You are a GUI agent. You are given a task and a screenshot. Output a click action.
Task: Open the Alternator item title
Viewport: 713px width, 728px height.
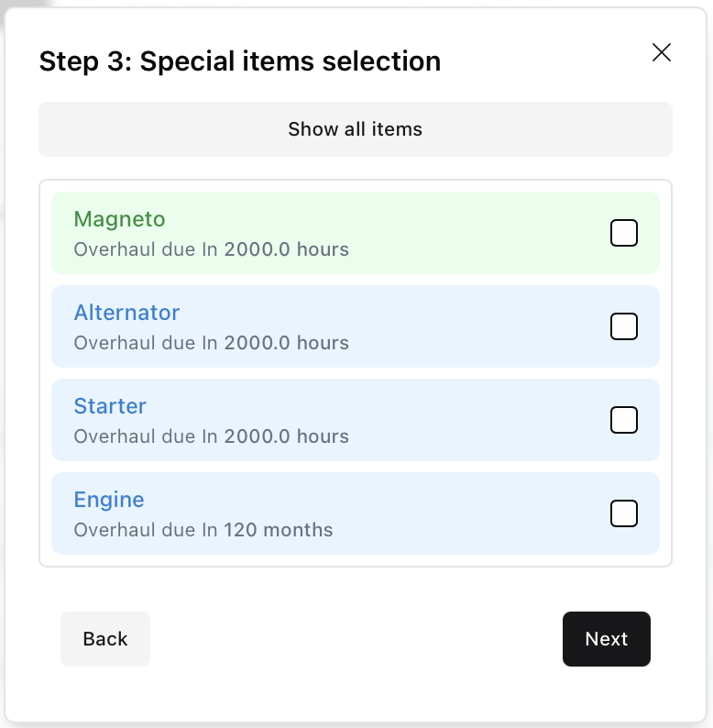pos(126,313)
